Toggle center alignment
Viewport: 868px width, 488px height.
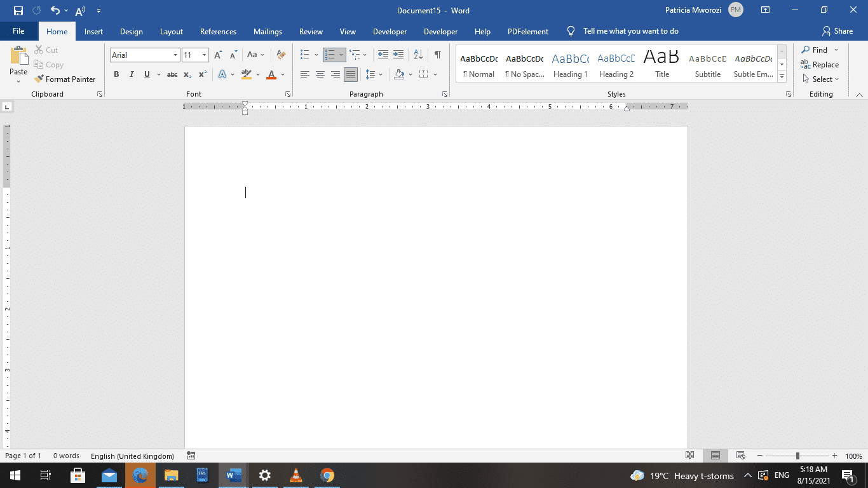point(320,74)
